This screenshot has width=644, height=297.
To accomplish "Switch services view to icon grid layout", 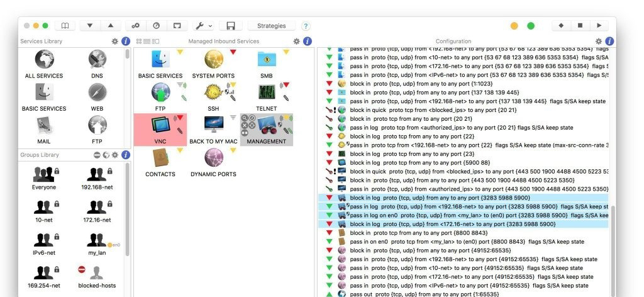I will pyautogui.click(x=138, y=42).
